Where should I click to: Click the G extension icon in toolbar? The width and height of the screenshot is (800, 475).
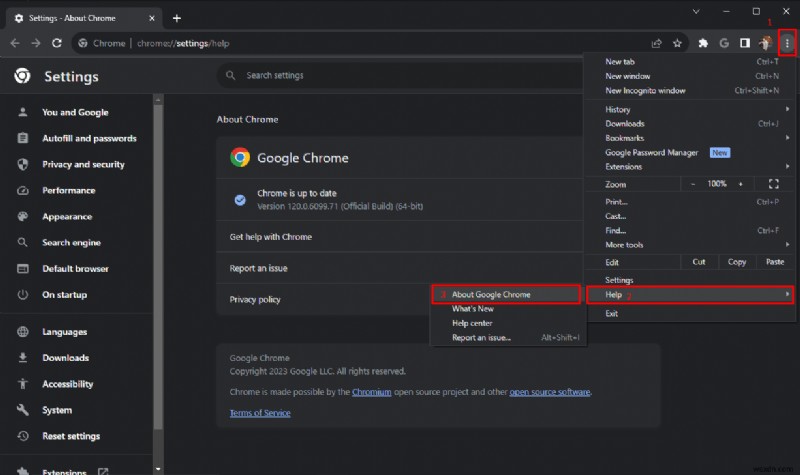click(724, 43)
